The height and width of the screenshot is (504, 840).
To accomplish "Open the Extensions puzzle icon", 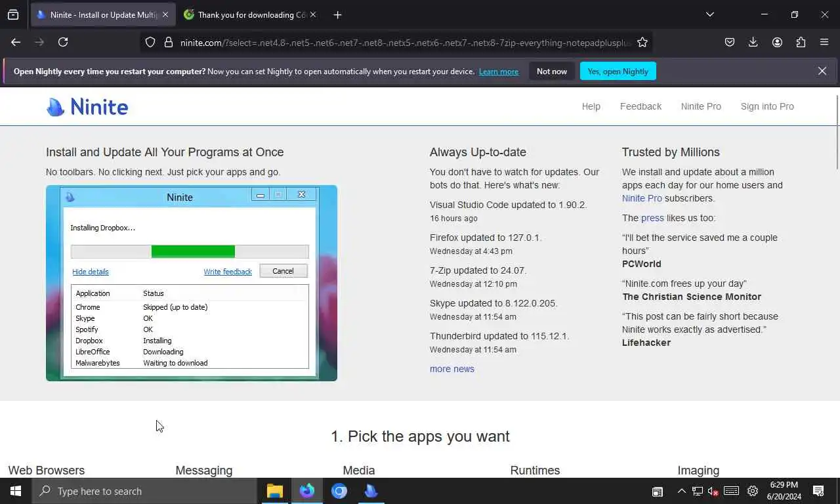I will pyautogui.click(x=801, y=42).
